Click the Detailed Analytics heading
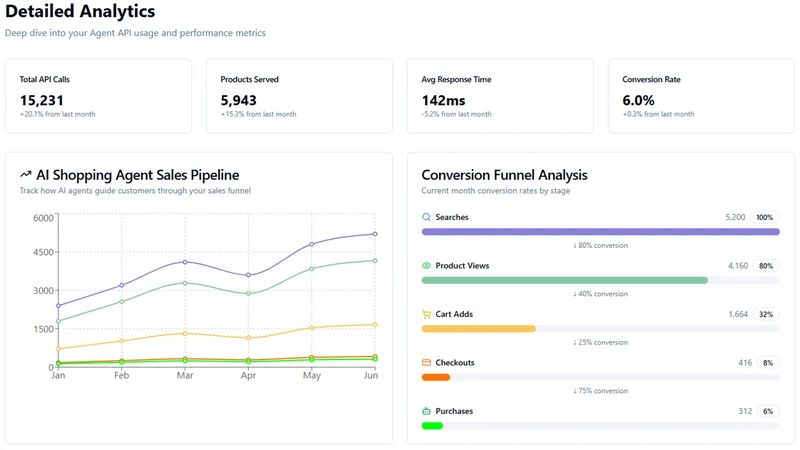800x450 pixels. click(x=80, y=11)
